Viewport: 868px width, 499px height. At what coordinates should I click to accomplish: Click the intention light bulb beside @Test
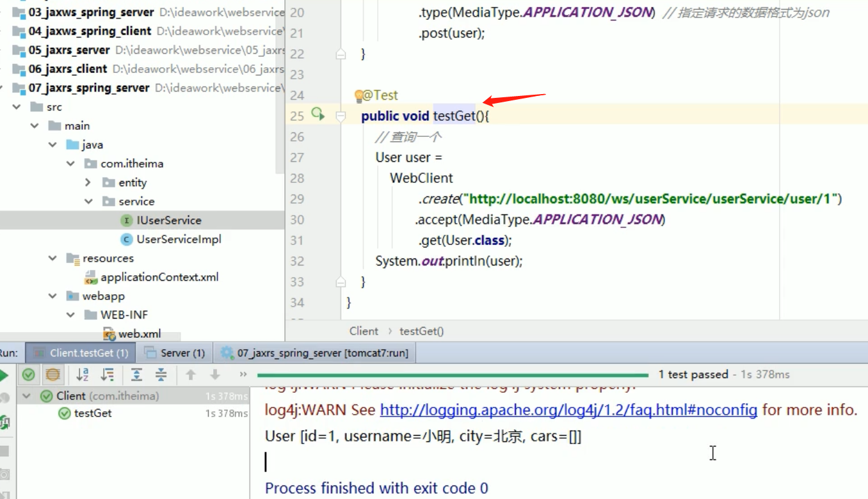click(x=359, y=96)
